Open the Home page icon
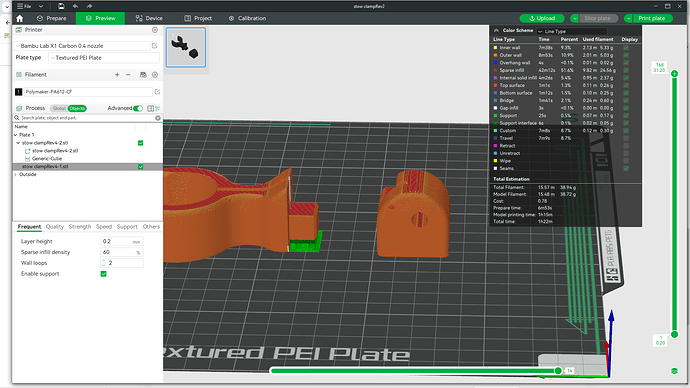690x388 pixels. (x=19, y=18)
